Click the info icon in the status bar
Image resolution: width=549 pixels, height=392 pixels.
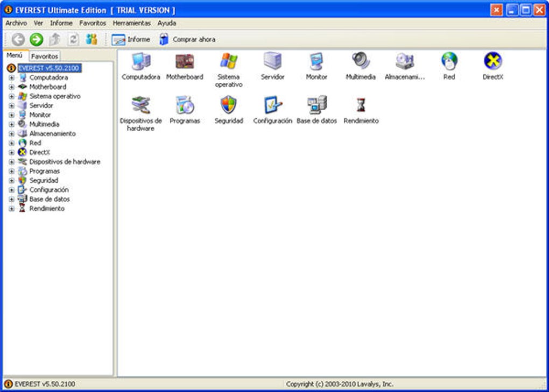click(x=8, y=384)
